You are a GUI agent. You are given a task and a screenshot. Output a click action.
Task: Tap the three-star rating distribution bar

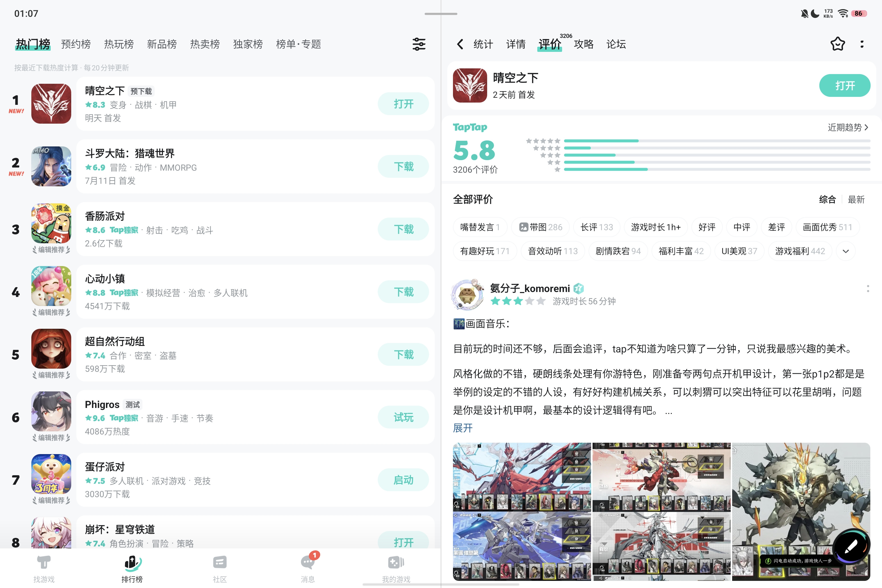pos(717,155)
